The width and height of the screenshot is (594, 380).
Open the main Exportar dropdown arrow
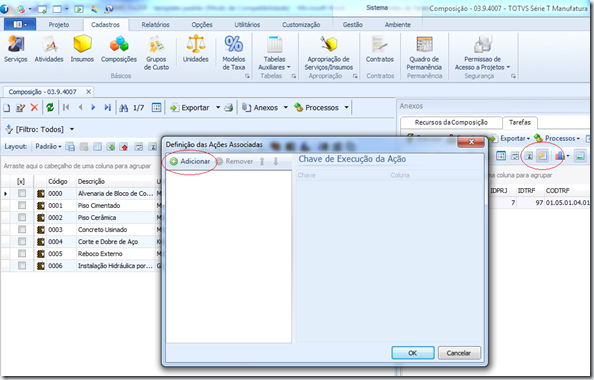(218, 108)
